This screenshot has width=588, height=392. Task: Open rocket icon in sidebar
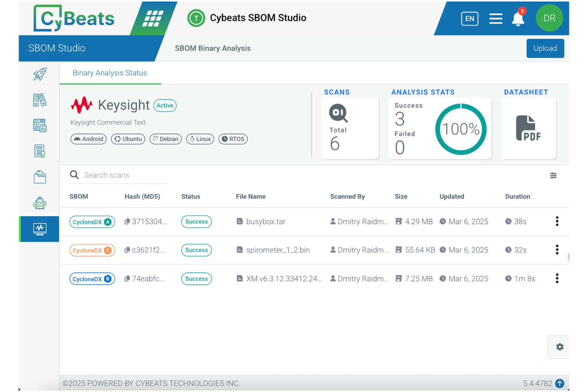[40, 74]
